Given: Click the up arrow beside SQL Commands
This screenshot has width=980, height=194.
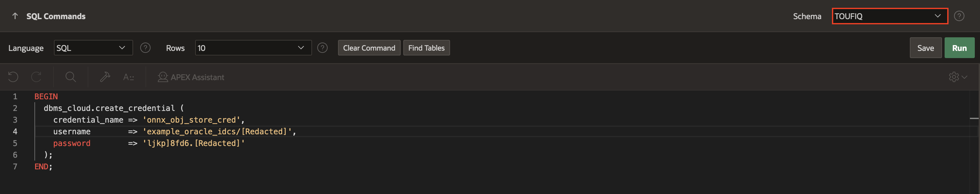Looking at the screenshot, I should tap(15, 16).
